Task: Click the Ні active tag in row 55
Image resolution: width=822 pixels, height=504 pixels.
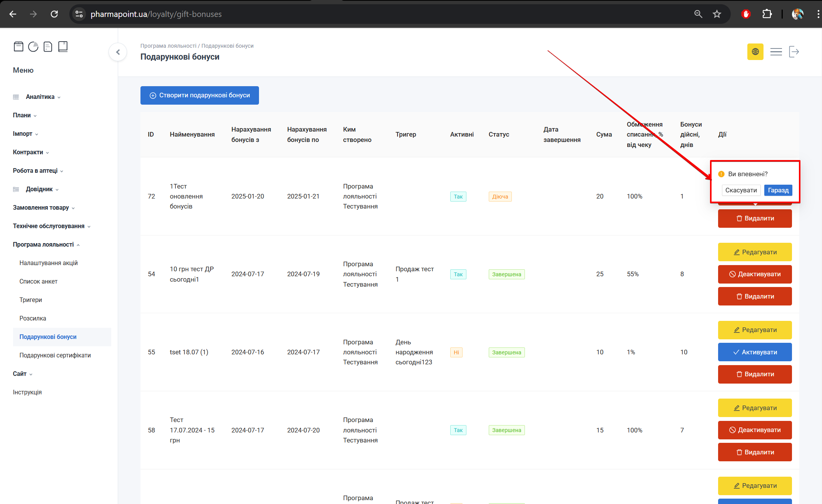Action: click(x=456, y=352)
